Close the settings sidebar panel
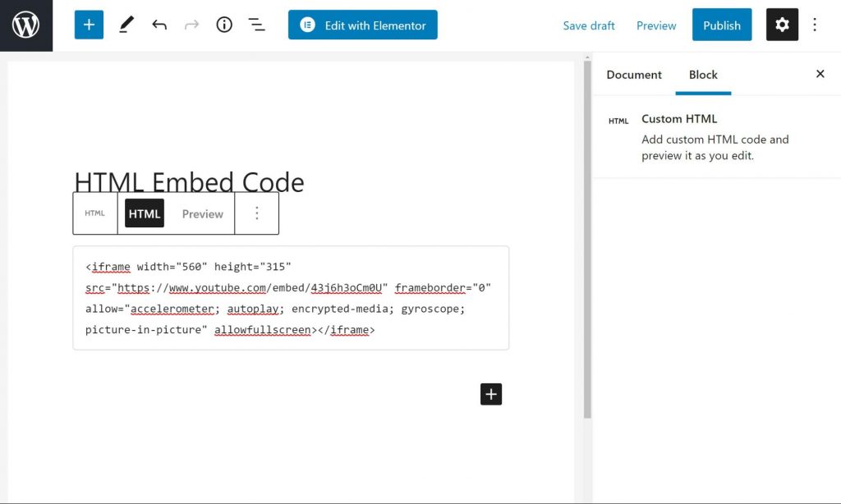Screen dimensions: 841x504 (820, 74)
